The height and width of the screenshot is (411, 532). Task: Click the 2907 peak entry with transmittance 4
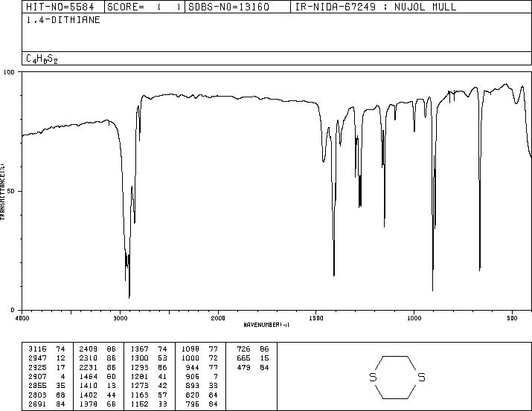pyautogui.click(x=46, y=376)
